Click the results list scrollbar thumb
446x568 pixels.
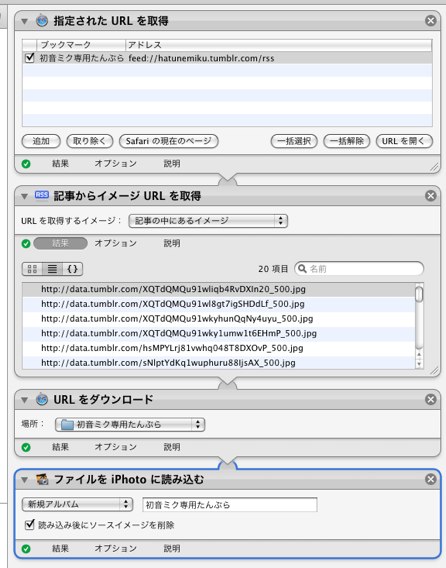pos(419,294)
